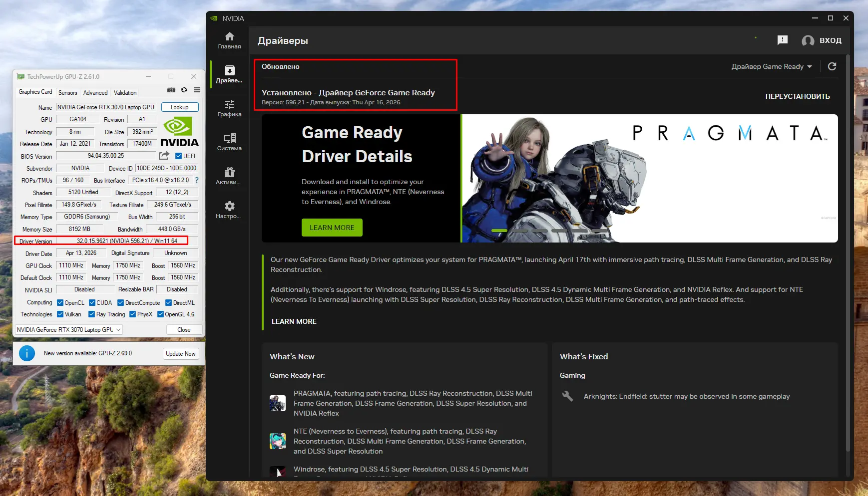Open the Главная home icon in NVIDIA sidebar

click(229, 36)
